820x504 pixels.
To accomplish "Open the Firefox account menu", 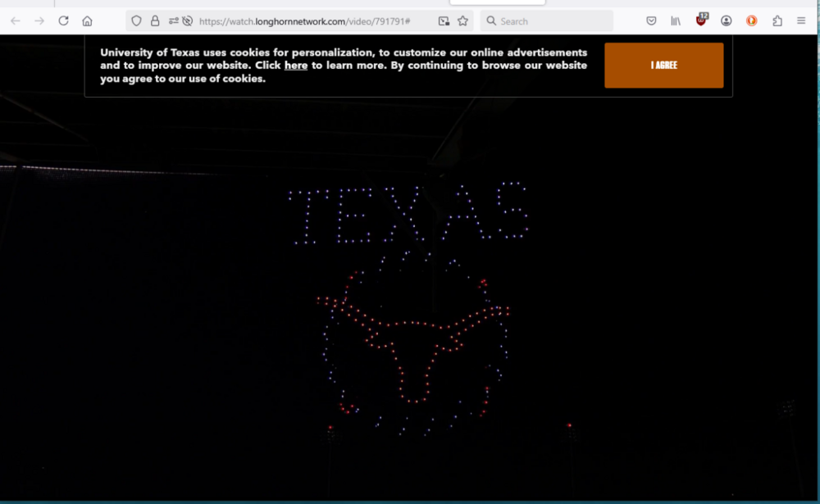I will point(726,20).
